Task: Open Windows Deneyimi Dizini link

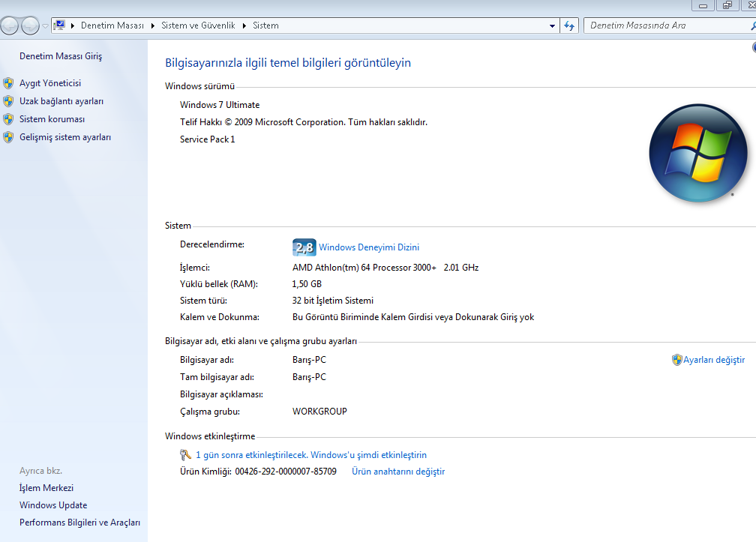Action: point(369,247)
